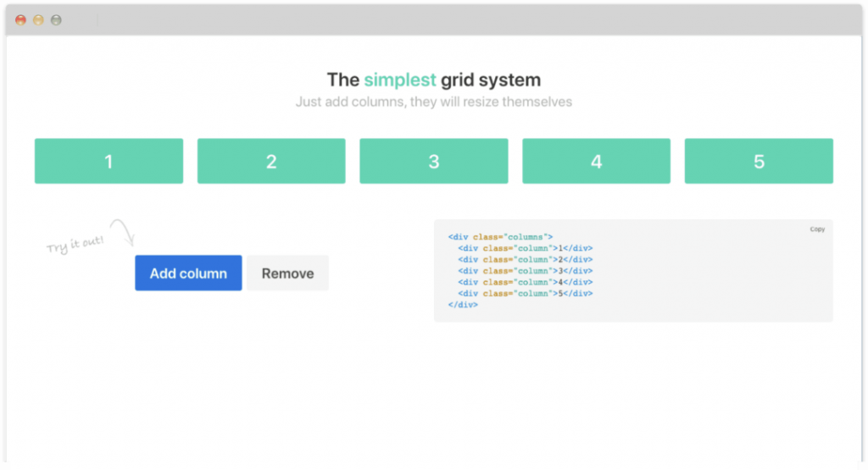The height and width of the screenshot is (470, 868).
Task: Click code line containing column 4
Action: coord(526,282)
